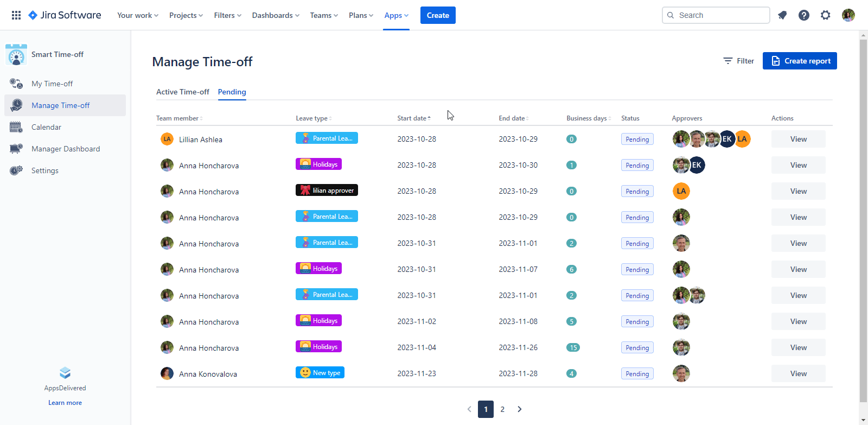
Task: Click the user profile avatar top right
Action: [x=848, y=15]
